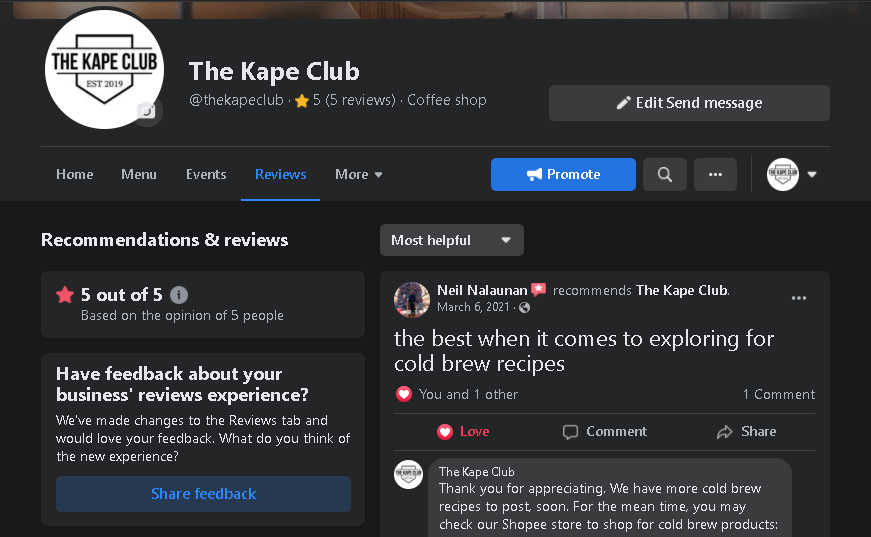Screen dimensions: 871x537
Task: Click 'You and 1 other' reactions
Action: tap(468, 394)
